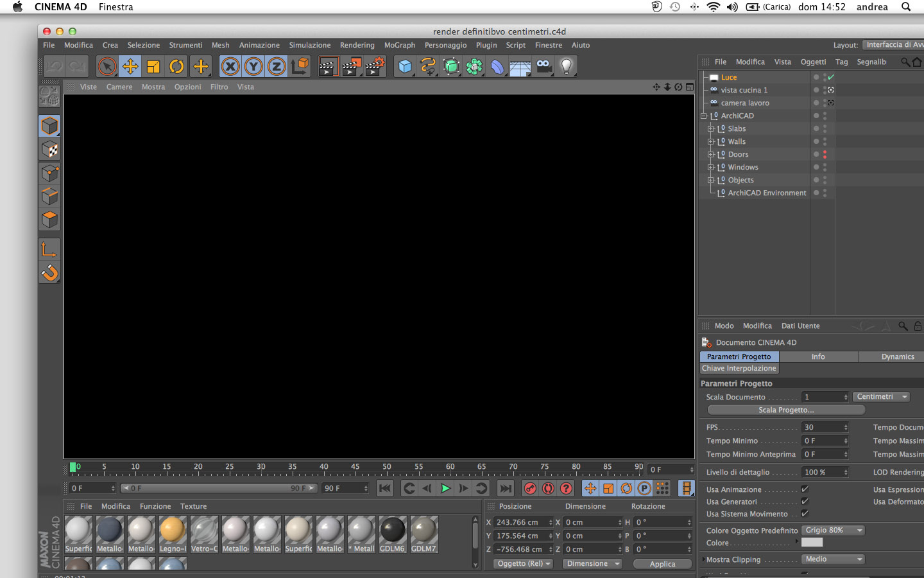This screenshot has height=578, width=924.
Task: Select the Move tool in toolbar
Action: [x=130, y=66]
